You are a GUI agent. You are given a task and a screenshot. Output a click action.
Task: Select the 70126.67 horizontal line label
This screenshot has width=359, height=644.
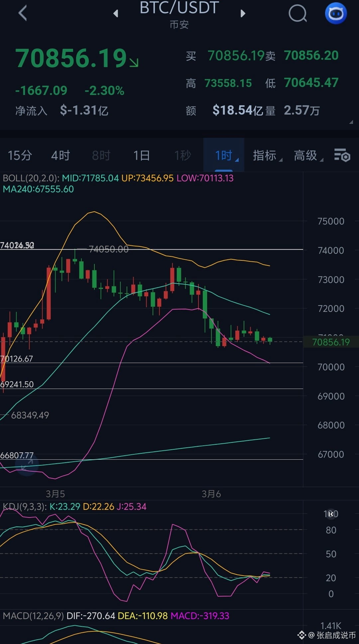click(17, 359)
